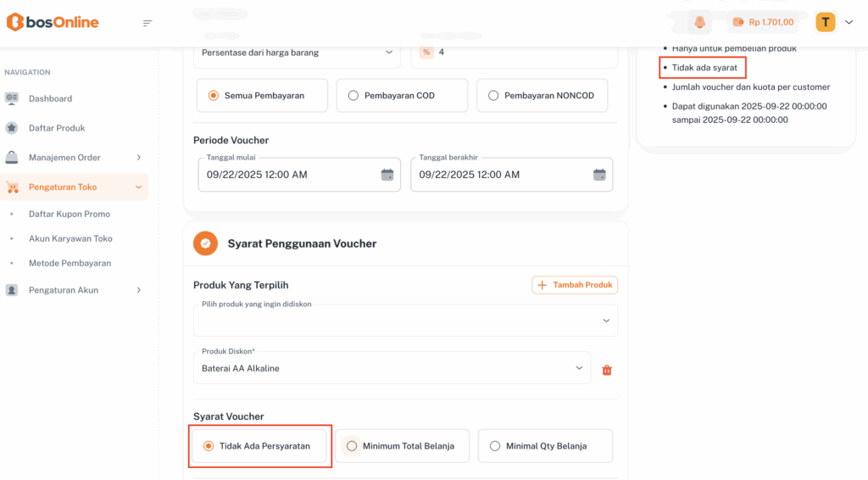This screenshot has width=868, height=480.
Task: Choose Minimum Total Belanja radio option
Action: [352, 446]
